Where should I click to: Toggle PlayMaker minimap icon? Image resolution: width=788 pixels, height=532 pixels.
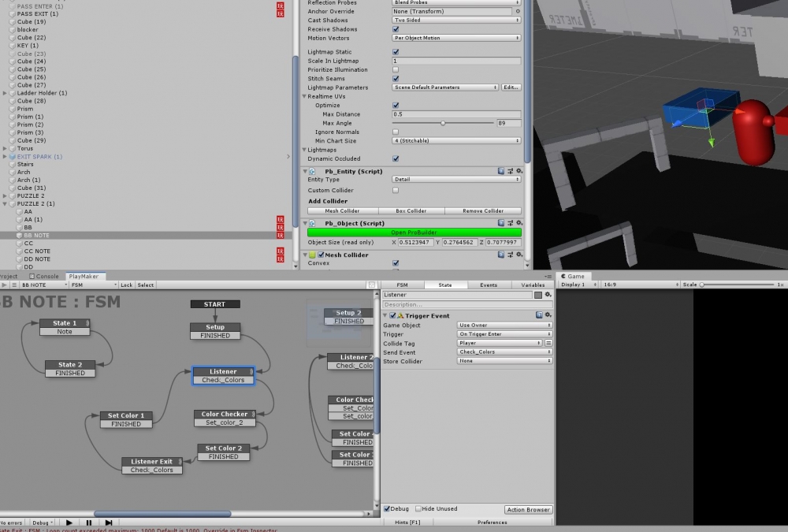(372, 285)
